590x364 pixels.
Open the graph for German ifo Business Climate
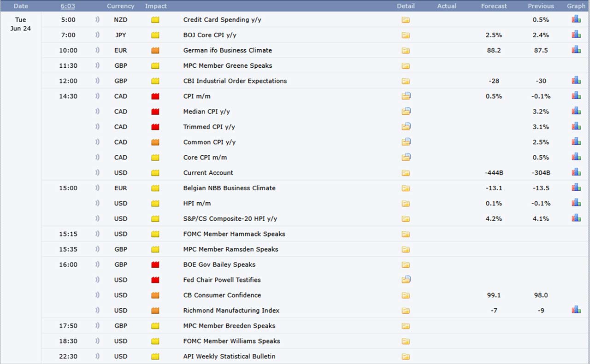(x=576, y=50)
